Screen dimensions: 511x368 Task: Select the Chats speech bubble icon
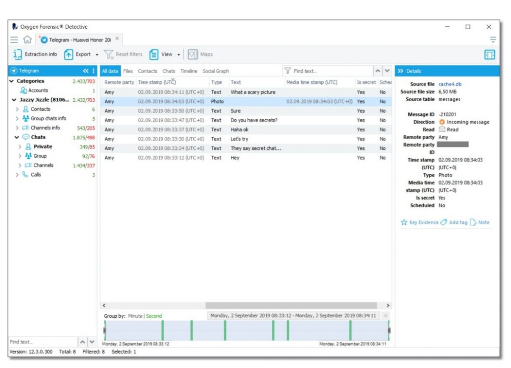click(26, 137)
